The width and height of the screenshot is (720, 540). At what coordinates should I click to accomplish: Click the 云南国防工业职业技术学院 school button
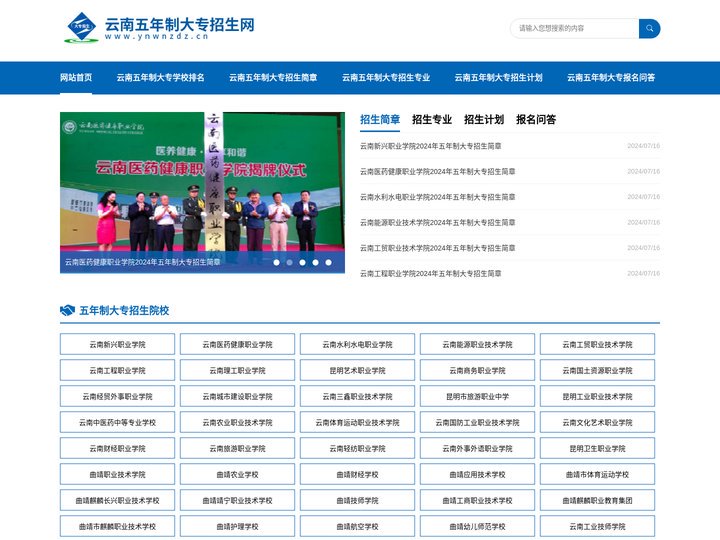pos(477,422)
